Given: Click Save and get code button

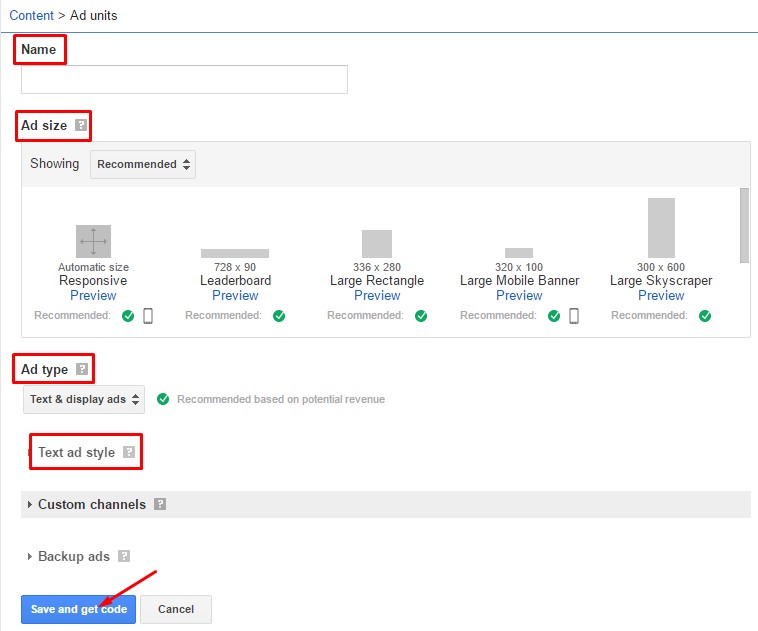Looking at the screenshot, I should [x=78, y=609].
